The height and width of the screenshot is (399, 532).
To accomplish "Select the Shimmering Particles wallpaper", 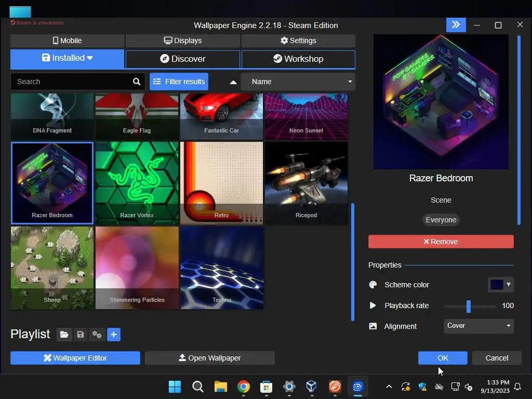I will point(137,268).
